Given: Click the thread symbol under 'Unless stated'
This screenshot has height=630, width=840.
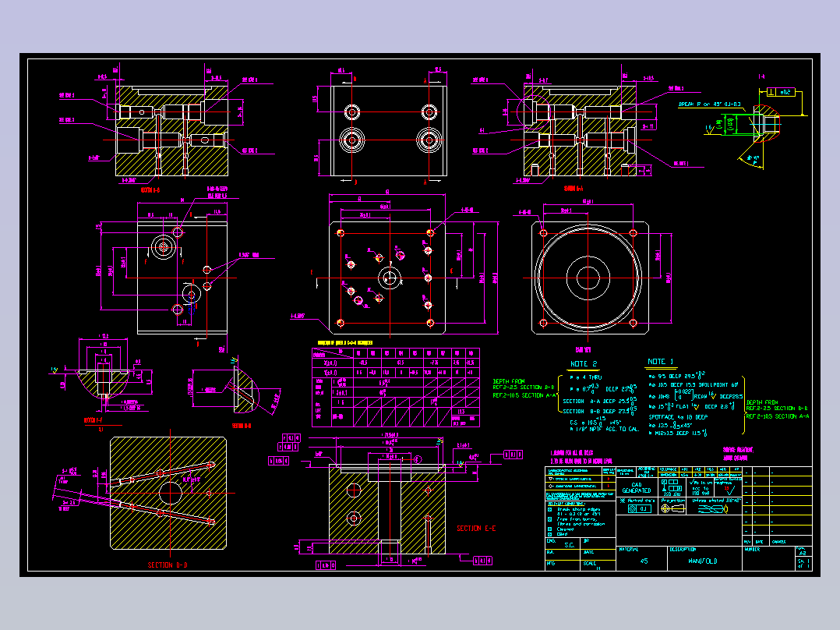Looking at the screenshot, I should pyautogui.click(x=713, y=509).
